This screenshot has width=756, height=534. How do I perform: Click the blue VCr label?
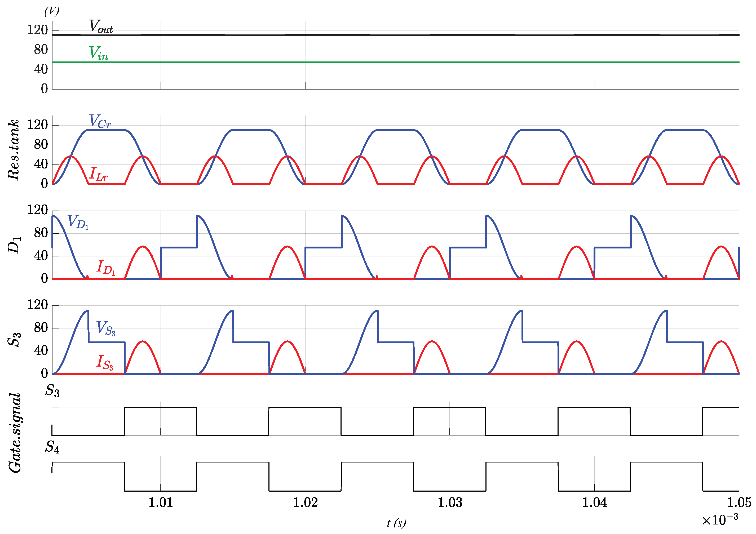(100, 122)
